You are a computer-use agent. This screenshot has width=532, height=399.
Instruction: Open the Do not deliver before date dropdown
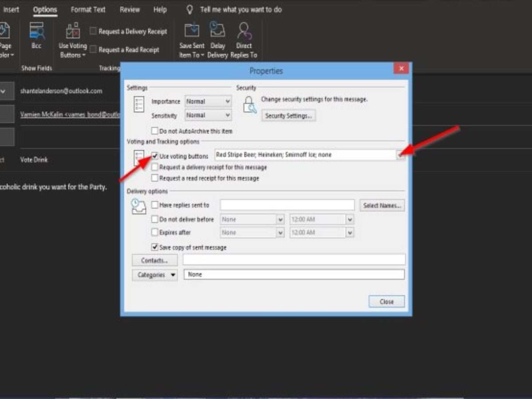[x=280, y=219]
